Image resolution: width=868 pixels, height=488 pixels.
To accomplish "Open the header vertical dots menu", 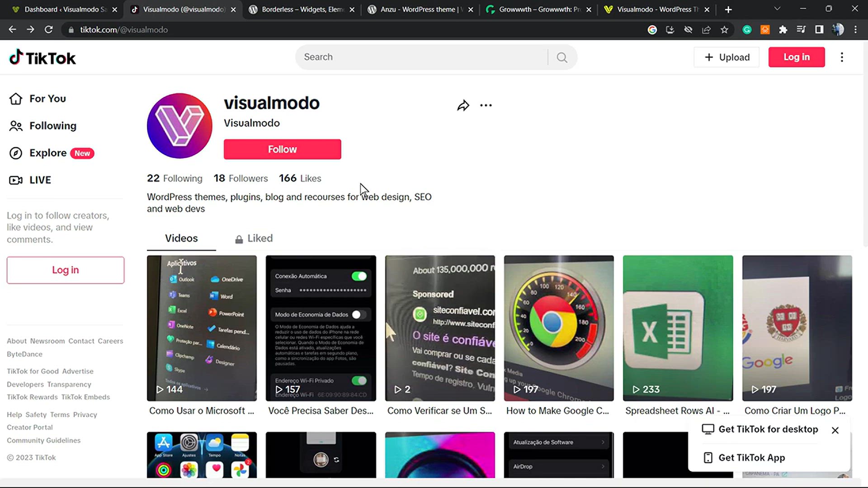I will point(842,57).
